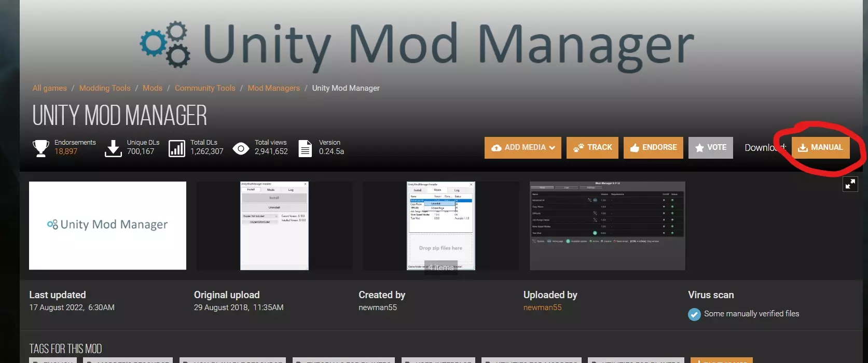Open the Modding Tools breadcrumb
Screen dimensions: 868x363
[105, 88]
